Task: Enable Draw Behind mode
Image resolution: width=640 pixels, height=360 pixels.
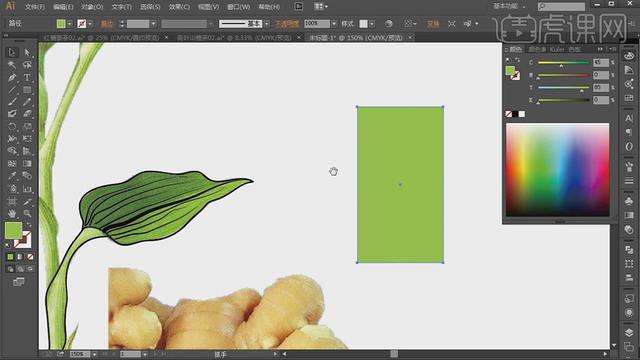Action: click(x=20, y=269)
